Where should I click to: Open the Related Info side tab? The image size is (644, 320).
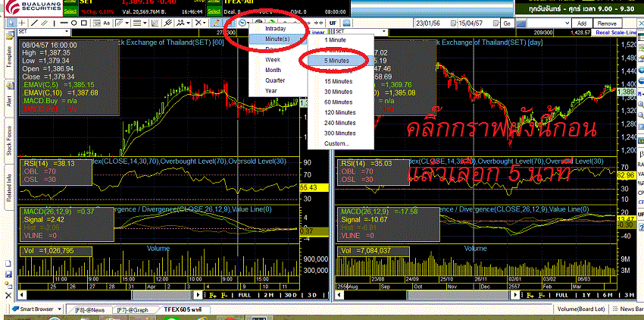coord(9,186)
